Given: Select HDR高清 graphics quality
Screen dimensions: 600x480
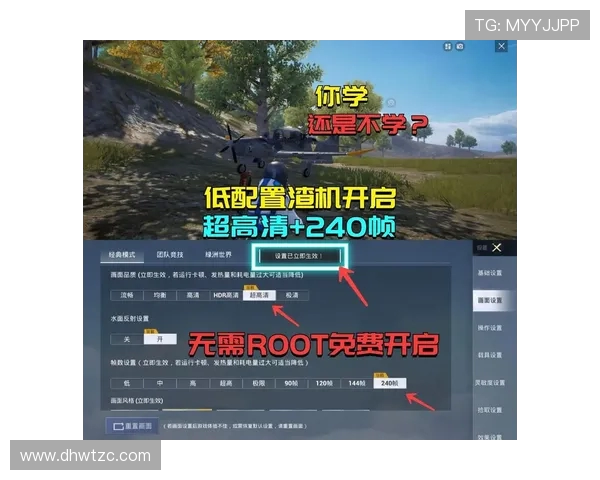Looking at the screenshot, I should (x=226, y=295).
